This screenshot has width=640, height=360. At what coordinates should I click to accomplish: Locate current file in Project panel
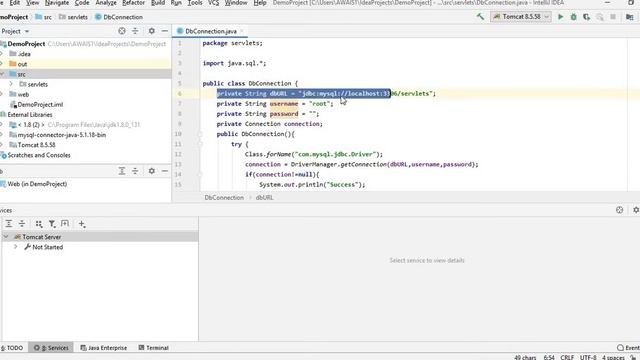point(122,31)
